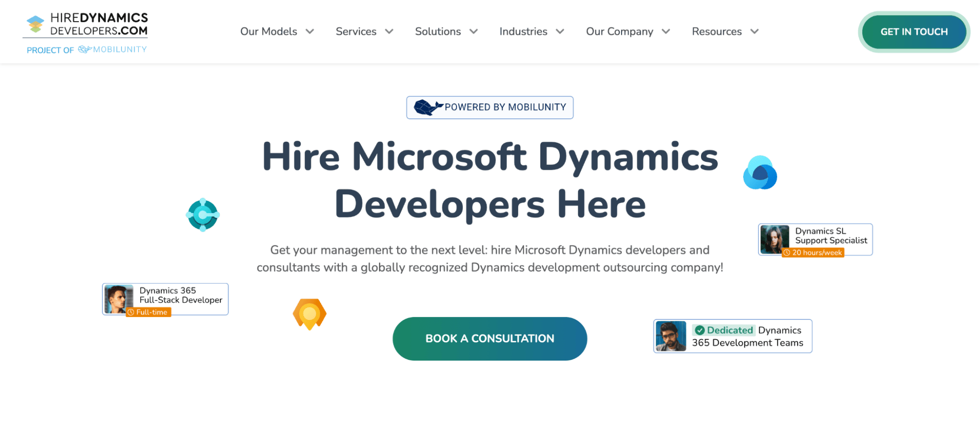Click the Our Company menu label

tap(620, 31)
